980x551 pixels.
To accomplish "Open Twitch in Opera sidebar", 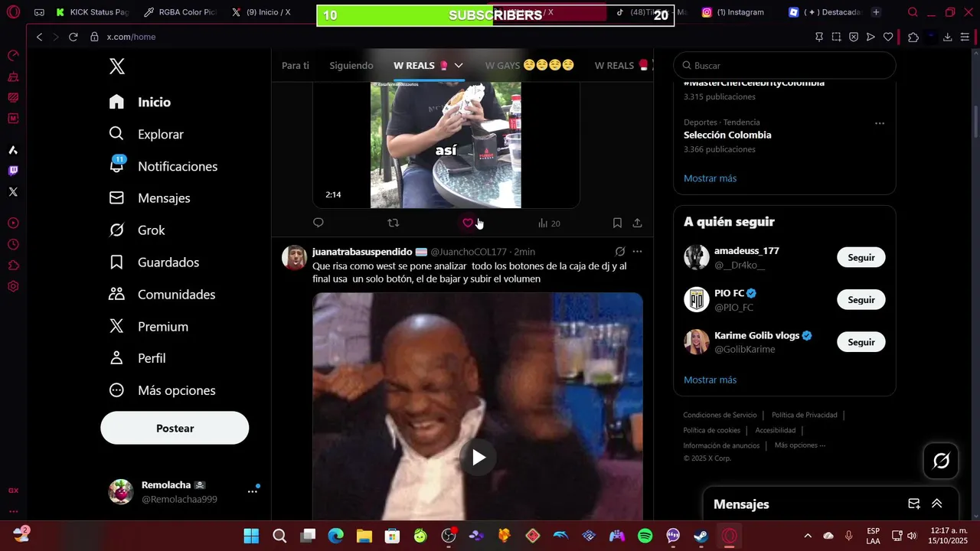I will click(13, 171).
